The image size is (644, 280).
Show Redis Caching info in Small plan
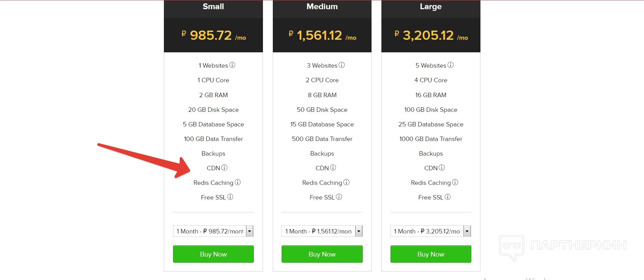[238, 182]
